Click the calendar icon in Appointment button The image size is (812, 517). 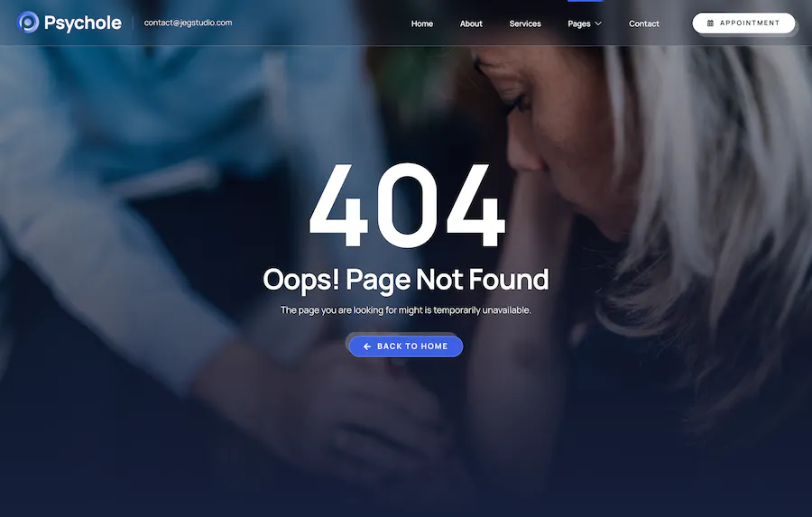[x=711, y=23]
